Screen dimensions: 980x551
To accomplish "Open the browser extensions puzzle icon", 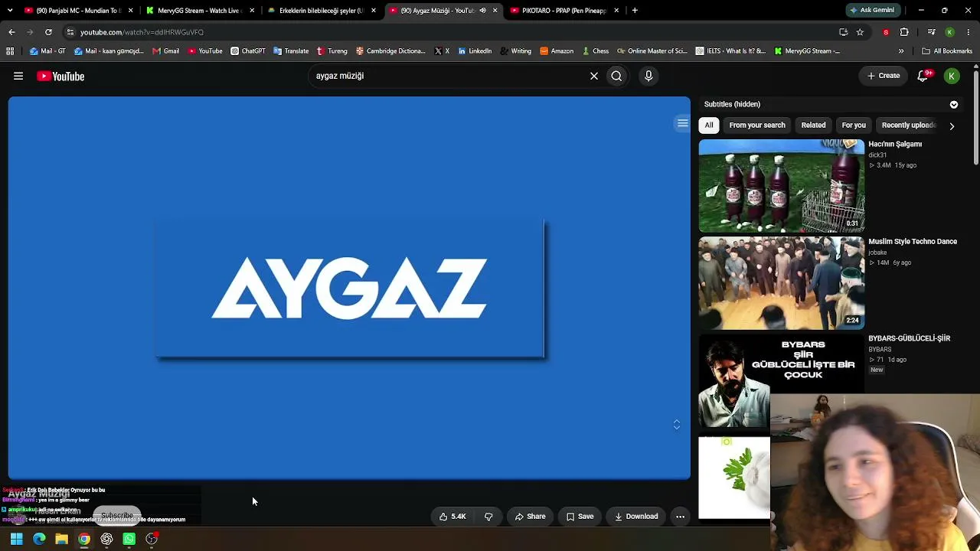I will [904, 32].
